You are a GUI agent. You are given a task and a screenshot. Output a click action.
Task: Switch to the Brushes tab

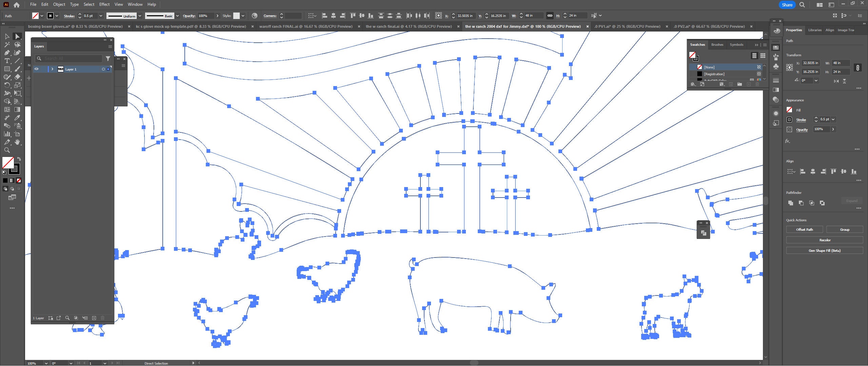click(717, 44)
